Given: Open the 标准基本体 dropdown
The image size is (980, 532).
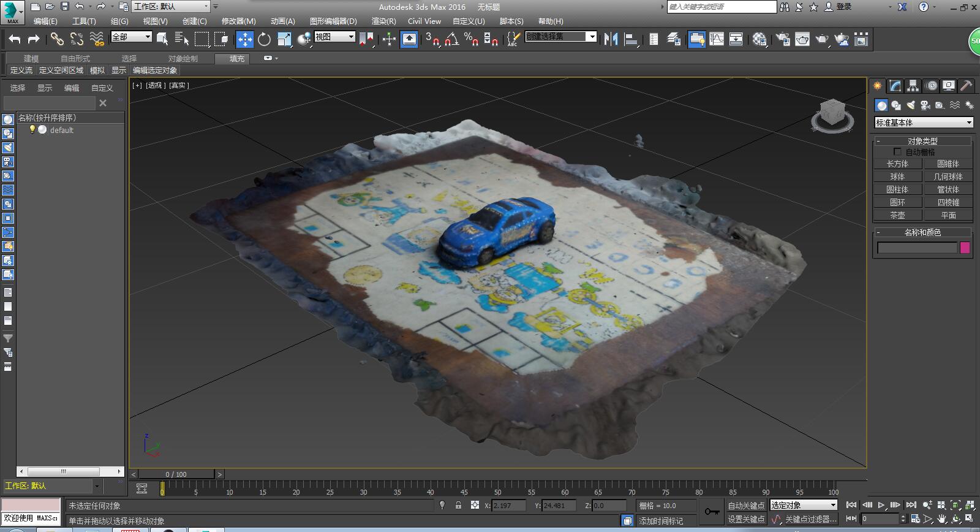Looking at the screenshot, I should click(924, 123).
